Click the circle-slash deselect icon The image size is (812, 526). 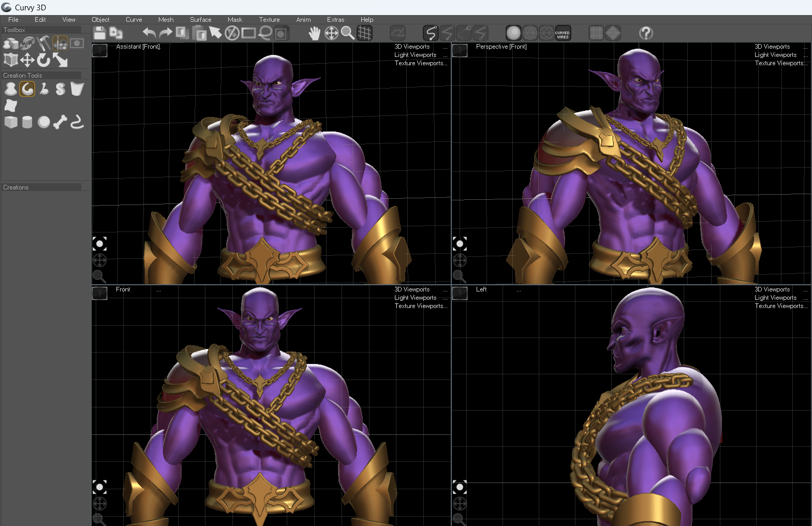[x=232, y=33]
